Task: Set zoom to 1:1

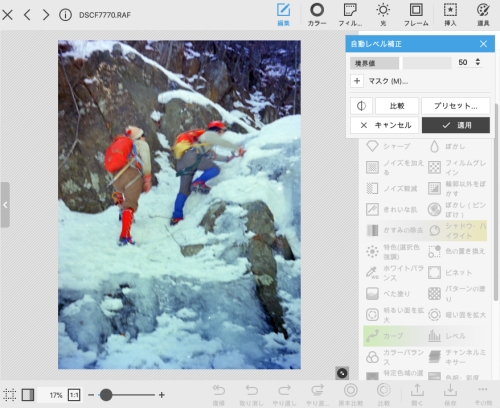Action: pyautogui.click(x=74, y=395)
